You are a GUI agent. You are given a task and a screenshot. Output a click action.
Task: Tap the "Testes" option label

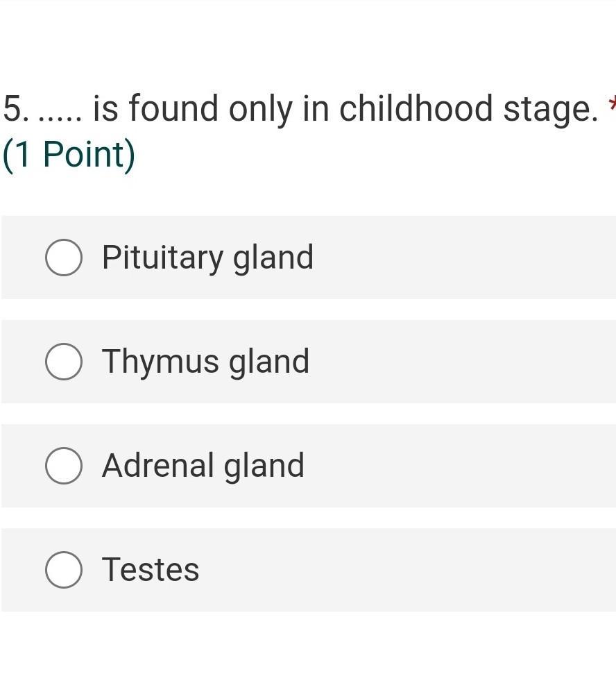(151, 570)
